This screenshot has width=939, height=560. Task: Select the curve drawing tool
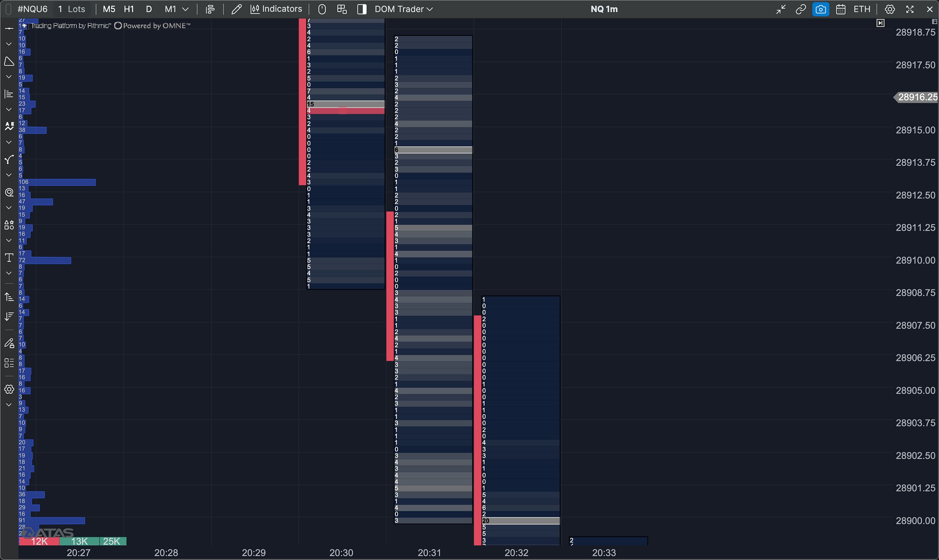pyautogui.click(x=9, y=159)
